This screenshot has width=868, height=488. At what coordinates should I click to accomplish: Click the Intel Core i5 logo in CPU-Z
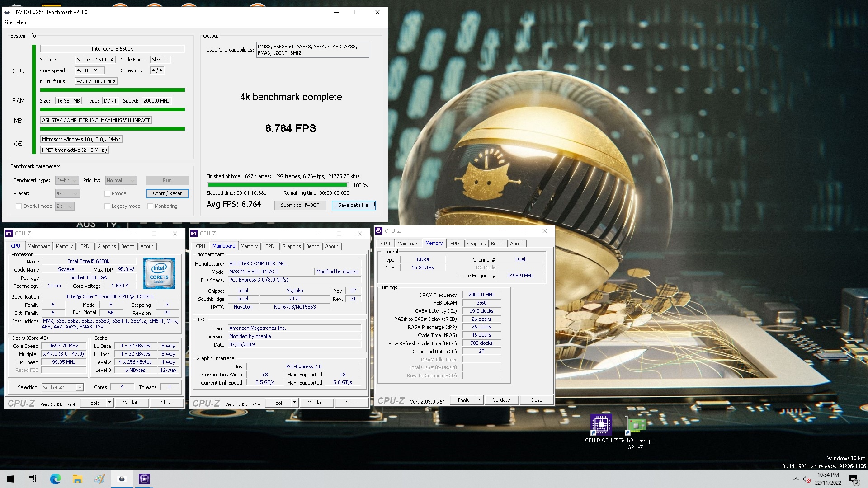point(159,273)
